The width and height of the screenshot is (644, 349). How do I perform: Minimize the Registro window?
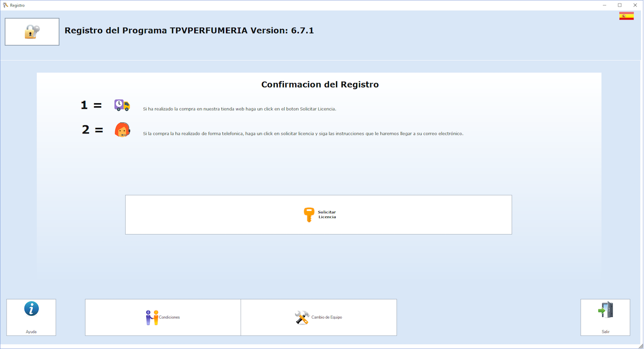coord(604,5)
